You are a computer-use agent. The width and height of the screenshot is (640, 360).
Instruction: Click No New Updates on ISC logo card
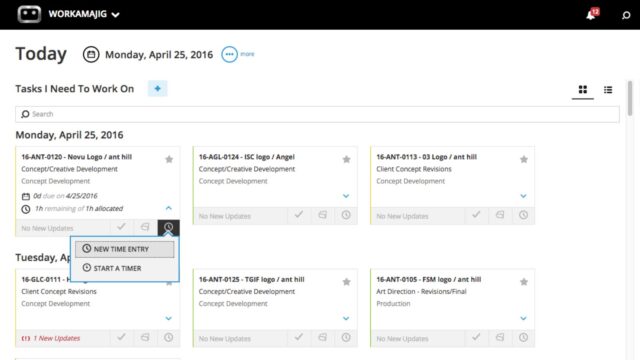point(224,216)
